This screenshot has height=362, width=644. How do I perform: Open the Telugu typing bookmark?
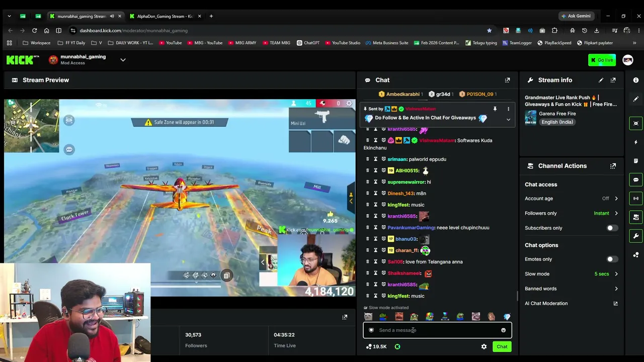click(481, 43)
